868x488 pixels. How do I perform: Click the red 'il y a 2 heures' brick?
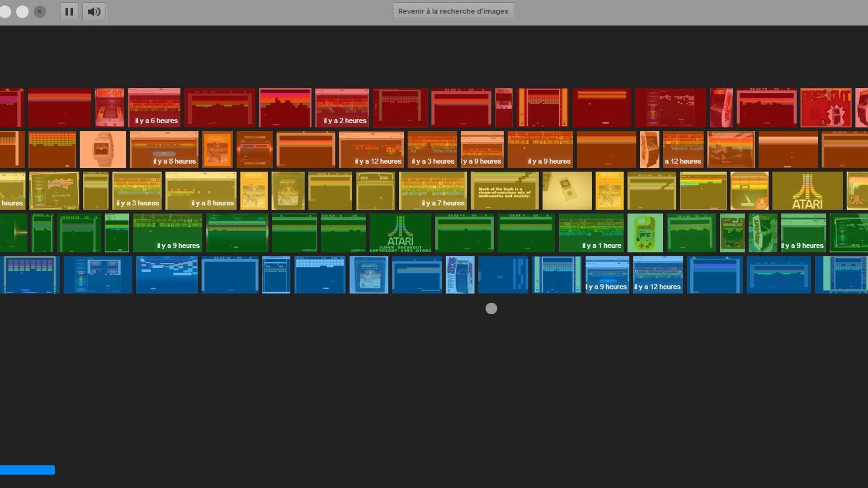[x=342, y=108]
